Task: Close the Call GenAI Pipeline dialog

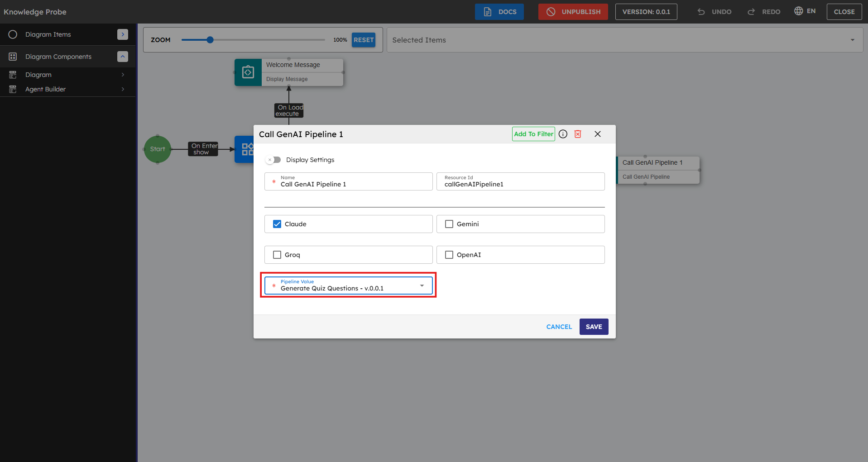Action: point(598,134)
